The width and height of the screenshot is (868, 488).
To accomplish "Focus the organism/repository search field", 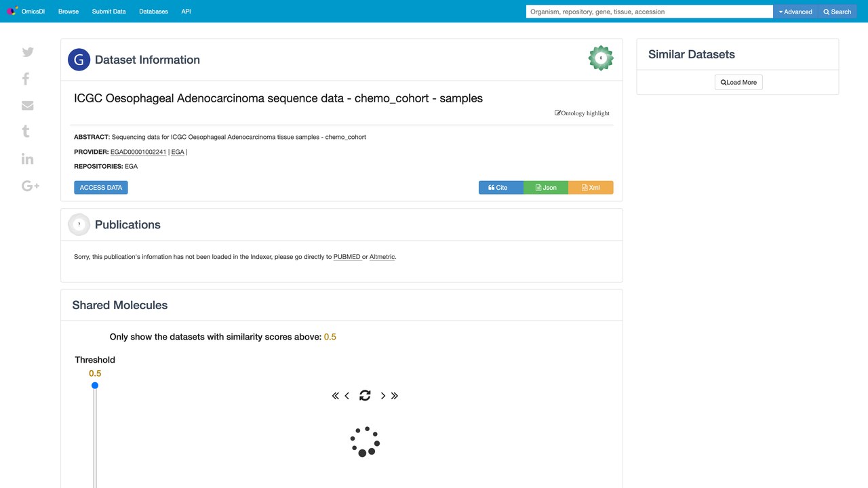I will click(650, 12).
